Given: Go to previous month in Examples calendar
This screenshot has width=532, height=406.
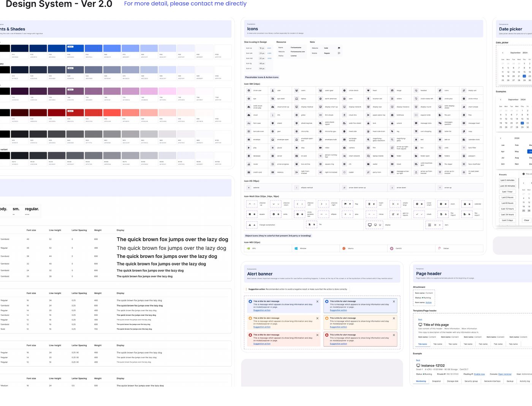Looking at the screenshot, I should [x=500, y=100].
